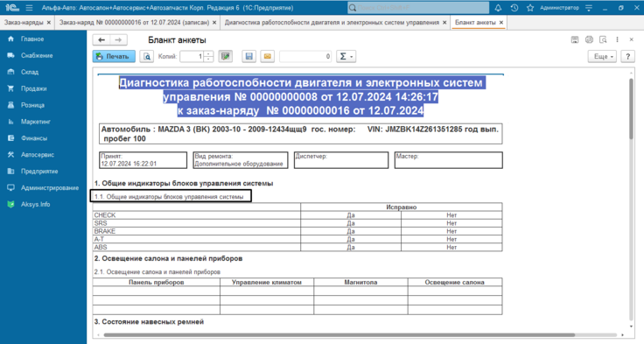Screen dimensions: 644x344
Task: Click the Копий number field
Action: click(x=192, y=56)
